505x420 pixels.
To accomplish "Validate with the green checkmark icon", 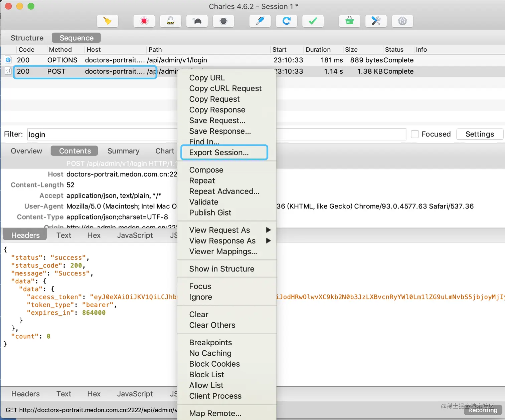I will (313, 21).
